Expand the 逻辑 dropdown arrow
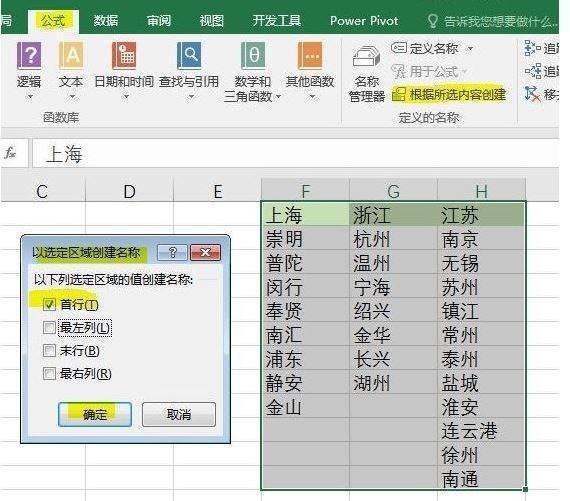 tap(30, 97)
